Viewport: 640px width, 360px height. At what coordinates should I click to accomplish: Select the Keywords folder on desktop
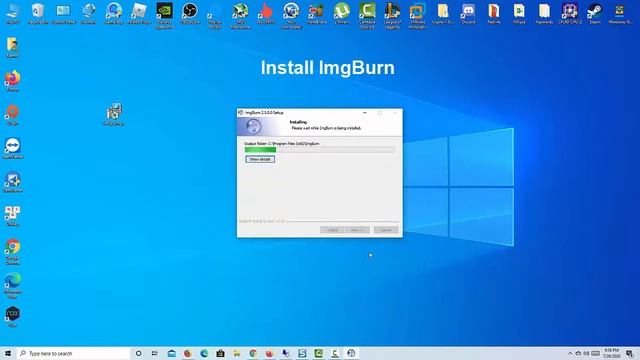tap(544, 13)
